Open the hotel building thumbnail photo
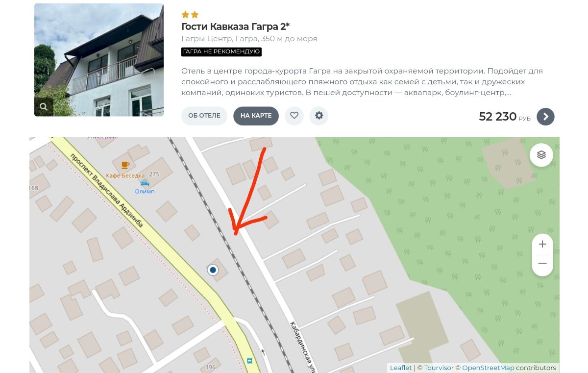This screenshot has height=373, width=588. [99, 60]
